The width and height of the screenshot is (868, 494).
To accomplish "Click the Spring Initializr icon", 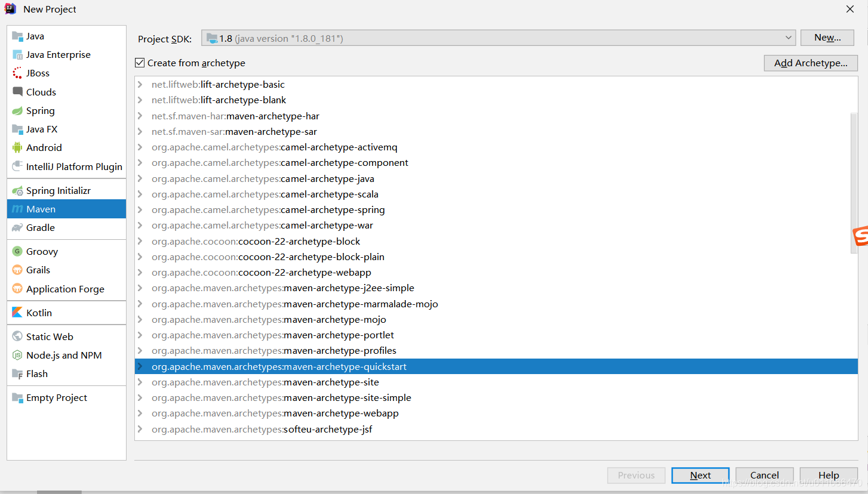I will (17, 191).
